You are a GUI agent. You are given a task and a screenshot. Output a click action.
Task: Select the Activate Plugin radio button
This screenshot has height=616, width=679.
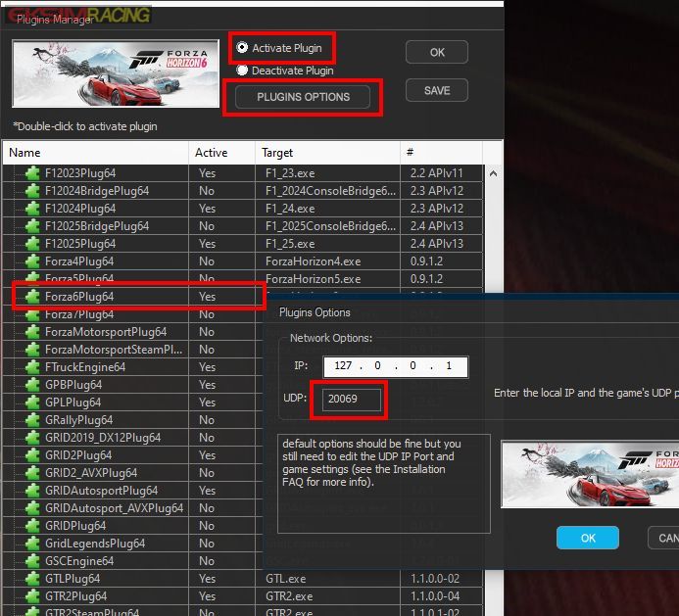tap(242, 48)
